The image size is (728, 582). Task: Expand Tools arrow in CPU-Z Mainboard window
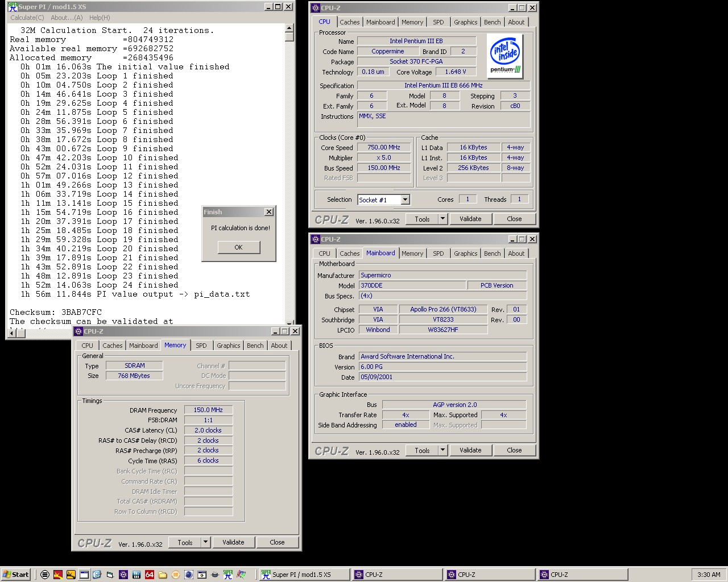click(442, 450)
